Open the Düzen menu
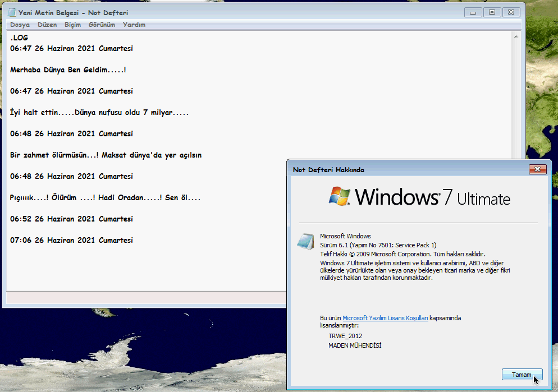Image resolution: width=558 pixels, height=392 pixels. coord(47,25)
